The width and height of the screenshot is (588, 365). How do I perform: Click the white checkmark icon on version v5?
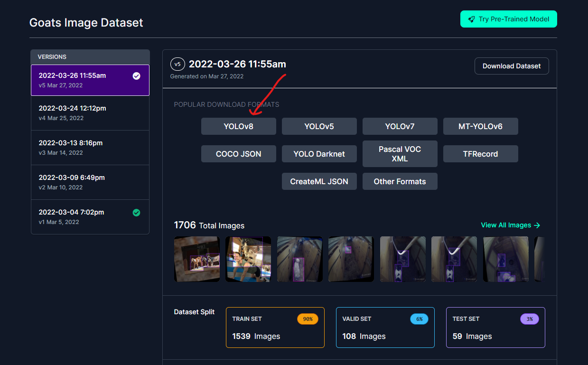[x=136, y=76]
